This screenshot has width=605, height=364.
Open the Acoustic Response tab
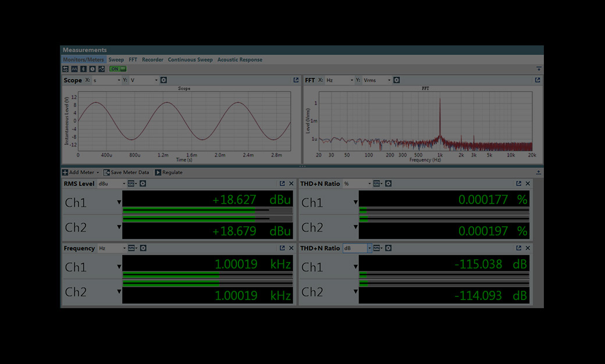click(240, 60)
